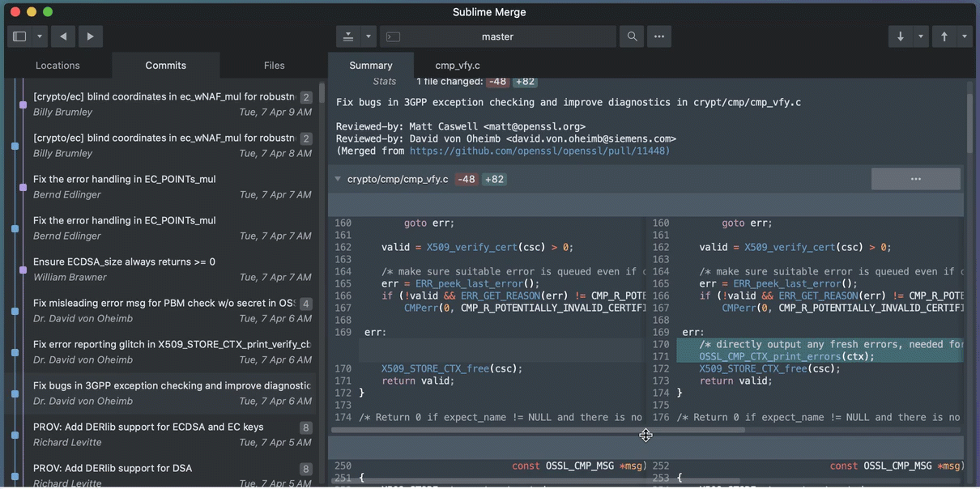Open the GitHub pull 11448 link
980x489 pixels.
pyautogui.click(x=539, y=151)
